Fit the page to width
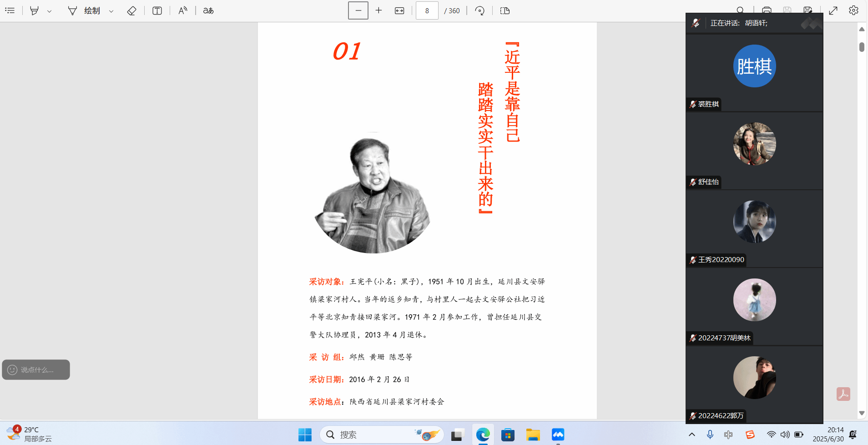Screen dimensions: 868x445 click(x=399, y=10)
